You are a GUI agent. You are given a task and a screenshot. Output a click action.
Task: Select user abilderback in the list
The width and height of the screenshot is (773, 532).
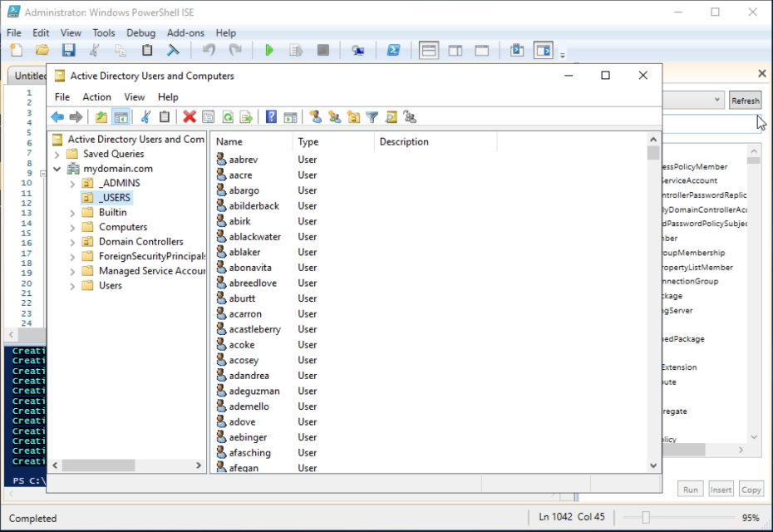pyautogui.click(x=254, y=206)
